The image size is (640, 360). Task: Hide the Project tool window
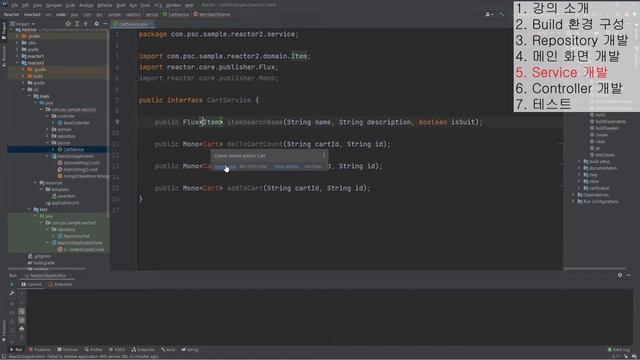click(x=105, y=24)
